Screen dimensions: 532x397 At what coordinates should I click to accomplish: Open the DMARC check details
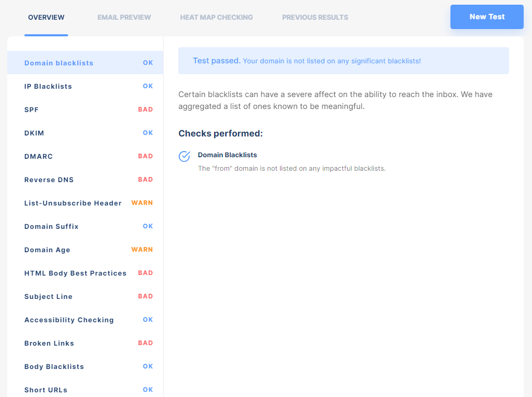point(85,156)
